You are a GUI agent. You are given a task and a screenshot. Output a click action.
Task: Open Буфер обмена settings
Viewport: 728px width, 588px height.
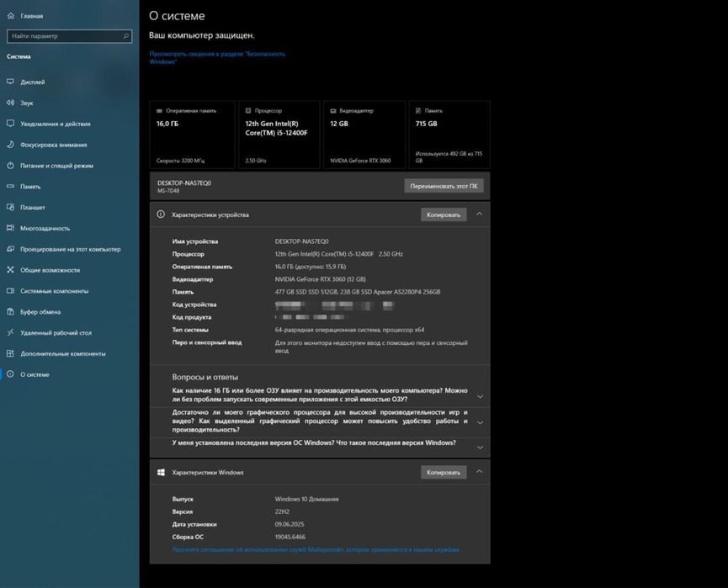tap(69, 311)
